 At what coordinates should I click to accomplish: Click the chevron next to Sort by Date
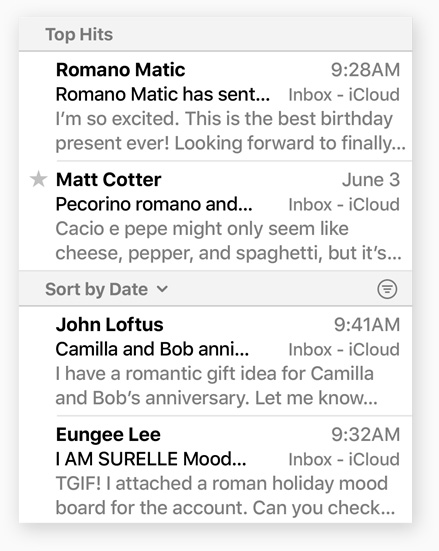pos(162,289)
